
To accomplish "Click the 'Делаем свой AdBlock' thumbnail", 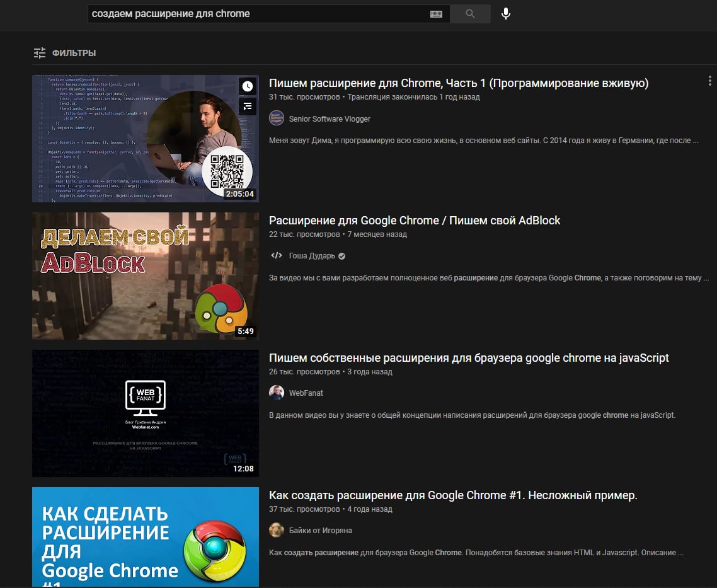I will (146, 275).
